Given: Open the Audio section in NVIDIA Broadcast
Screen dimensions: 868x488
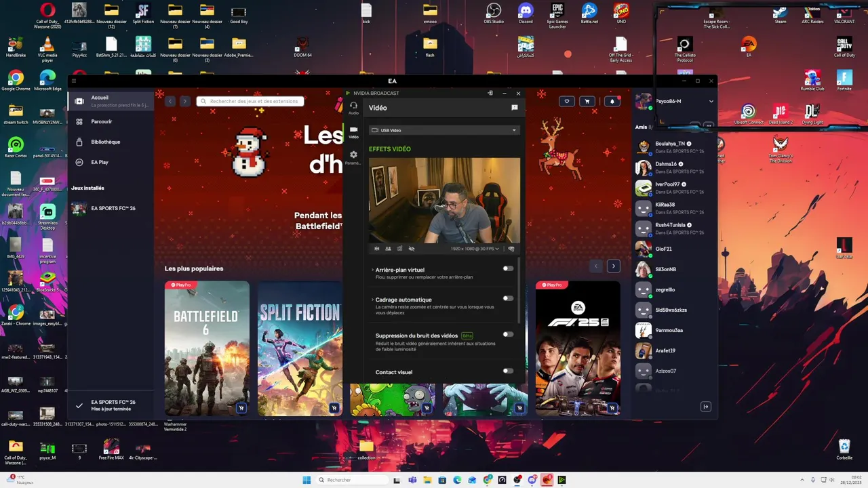Looking at the screenshot, I should [x=353, y=108].
